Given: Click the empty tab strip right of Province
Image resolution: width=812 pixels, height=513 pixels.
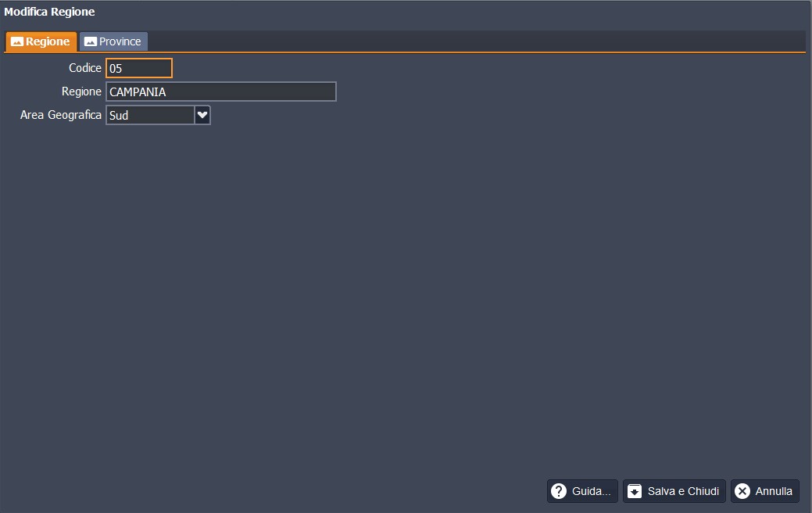Looking at the screenshot, I should coord(469,41).
